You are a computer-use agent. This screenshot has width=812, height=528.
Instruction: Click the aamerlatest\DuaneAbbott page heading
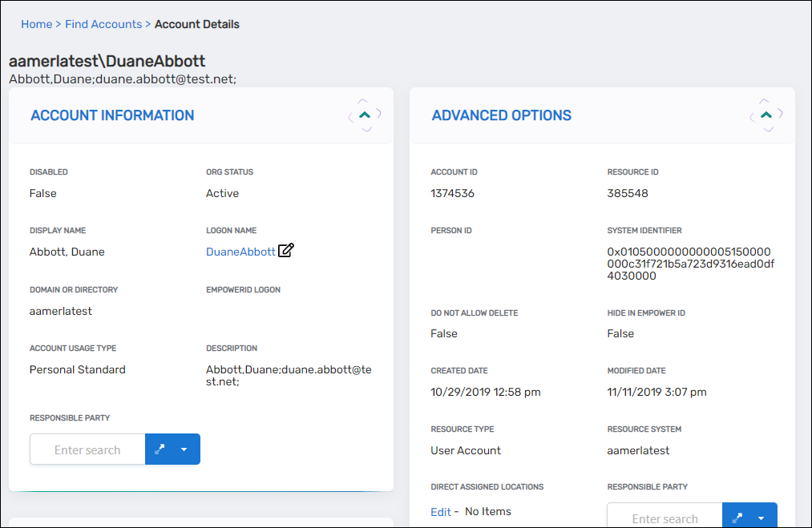pyautogui.click(x=107, y=61)
